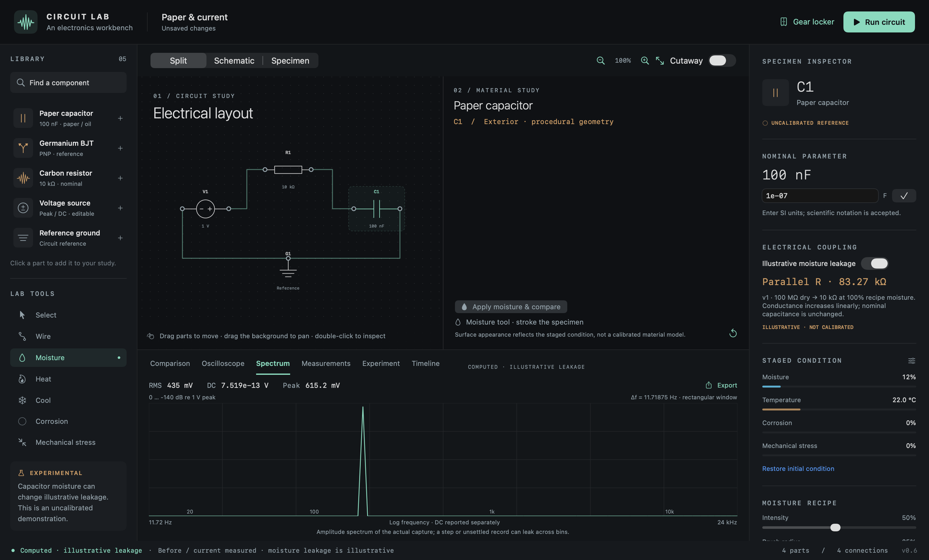
Task: Click the Parallel R · 83.27 kΩ value
Action: (824, 282)
